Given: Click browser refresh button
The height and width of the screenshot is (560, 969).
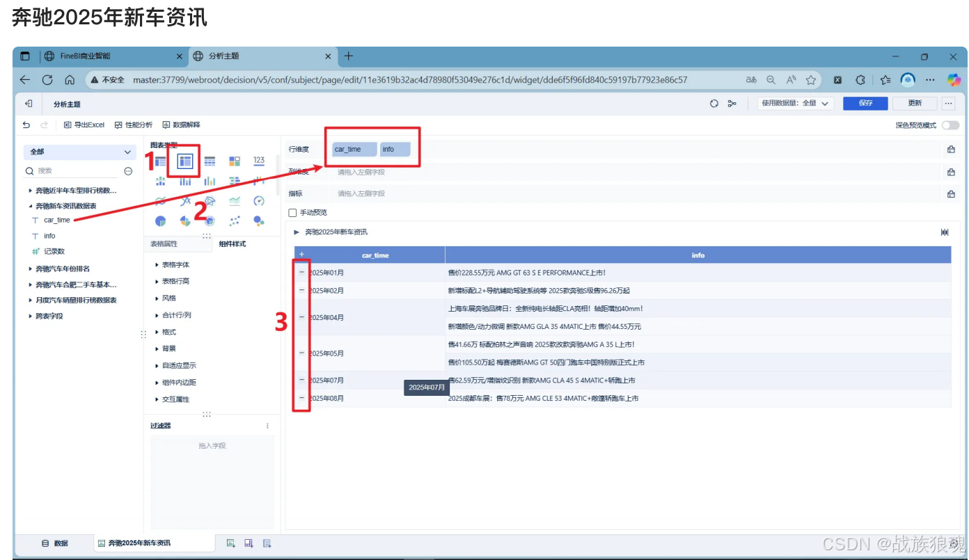Looking at the screenshot, I should click(47, 80).
